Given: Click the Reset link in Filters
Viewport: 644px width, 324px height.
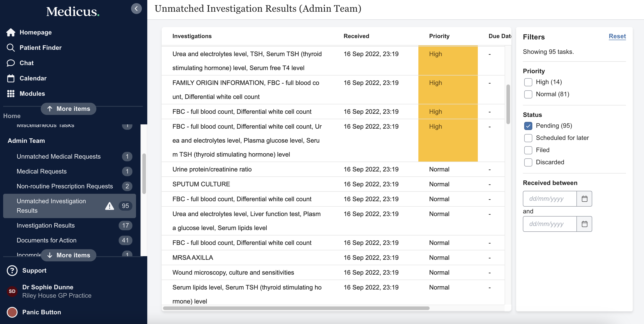Looking at the screenshot, I should [x=617, y=36].
